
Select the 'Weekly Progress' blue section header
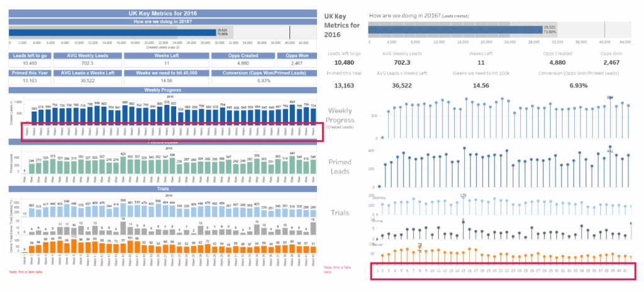164,89
